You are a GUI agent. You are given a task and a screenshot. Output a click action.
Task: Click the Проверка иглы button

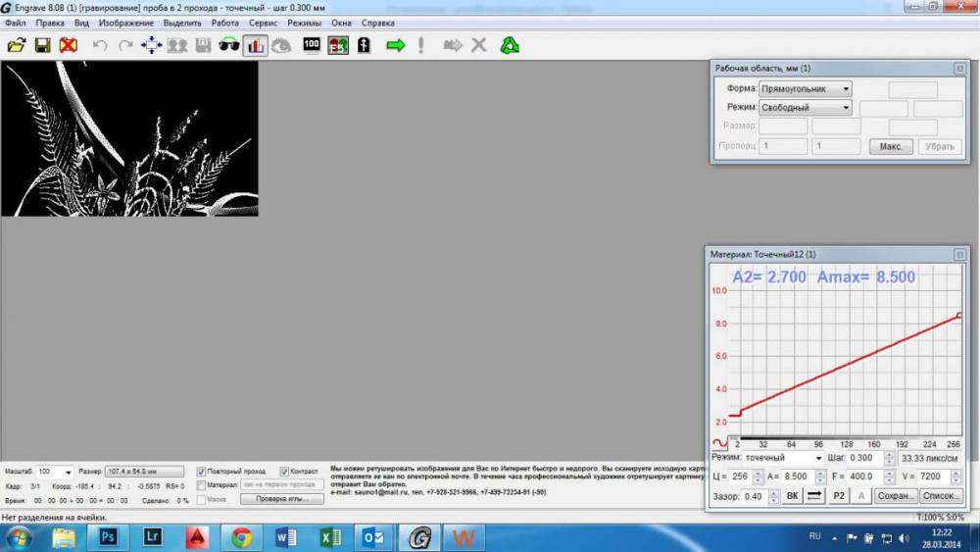coord(282,499)
